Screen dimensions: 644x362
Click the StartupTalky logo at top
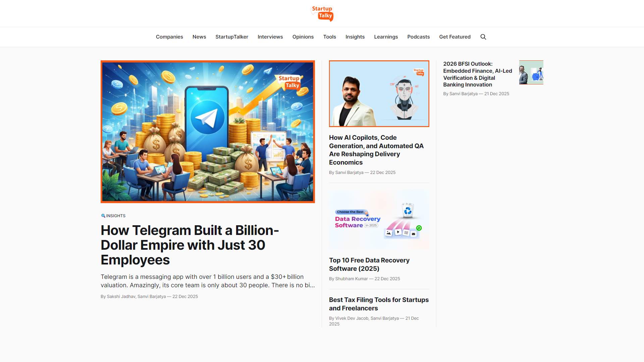322,14
